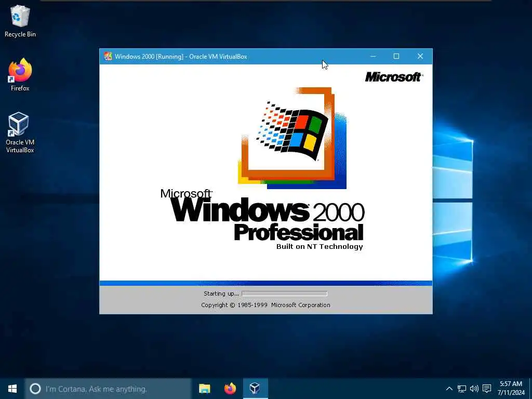Click the "Built on NT Technology" text
This screenshot has width=532, height=399.
point(320,247)
